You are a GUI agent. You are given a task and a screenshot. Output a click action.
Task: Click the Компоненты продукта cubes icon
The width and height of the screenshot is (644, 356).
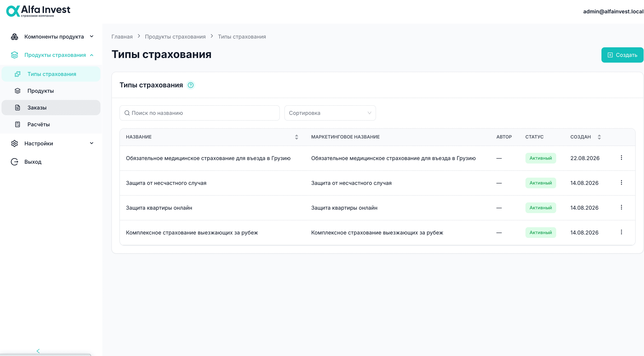tap(15, 37)
